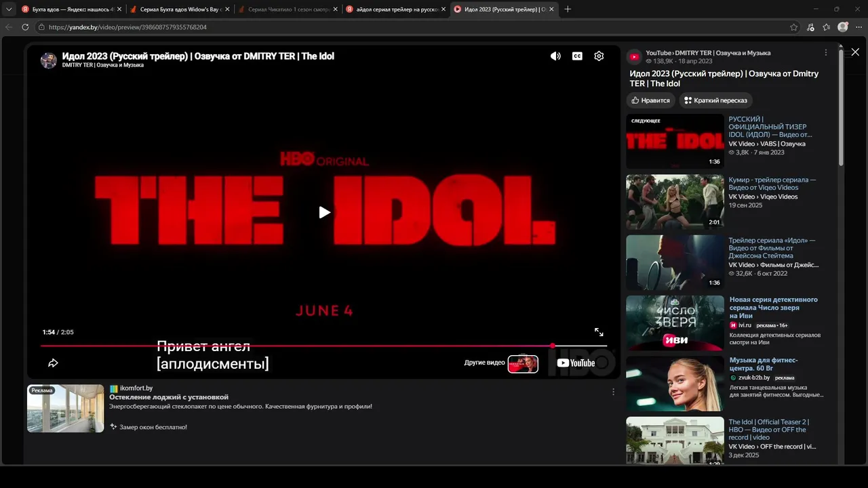868x488 pixels.
Task: Click the Official Teaser 2 thumbnail
Action: tap(675, 441)
